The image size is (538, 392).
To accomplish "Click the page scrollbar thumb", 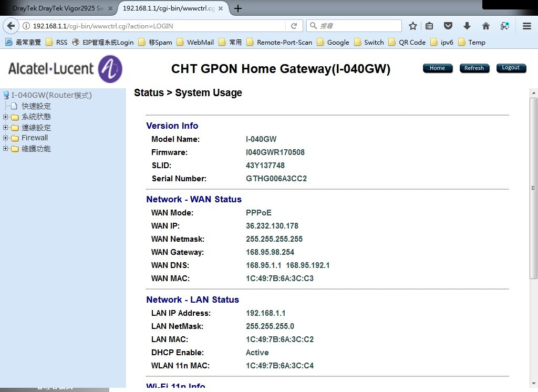I will pyautogui.click(x=533, y=188).
